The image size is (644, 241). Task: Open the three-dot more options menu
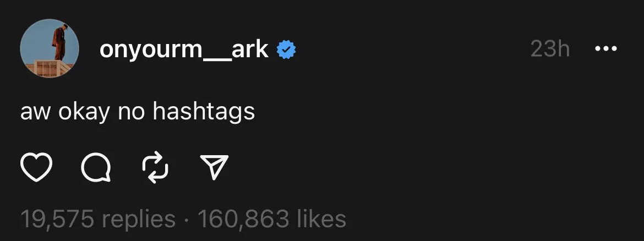click(606, 50)
